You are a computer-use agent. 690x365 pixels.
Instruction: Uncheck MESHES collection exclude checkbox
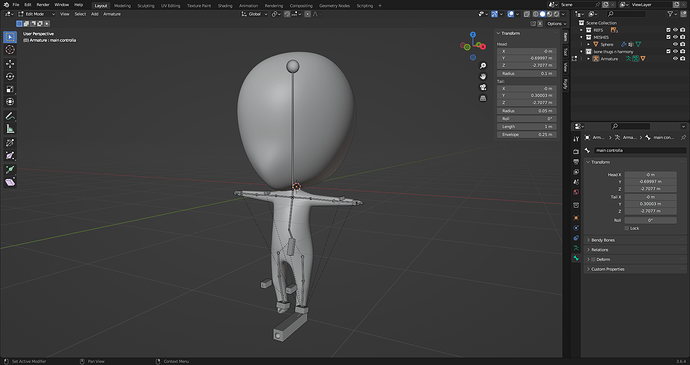click(668, 37)
